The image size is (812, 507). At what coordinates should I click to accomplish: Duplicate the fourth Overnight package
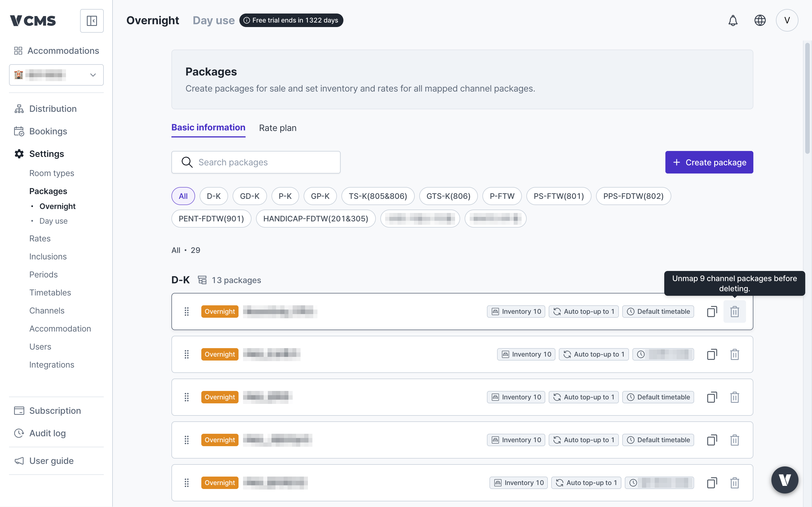712,440
